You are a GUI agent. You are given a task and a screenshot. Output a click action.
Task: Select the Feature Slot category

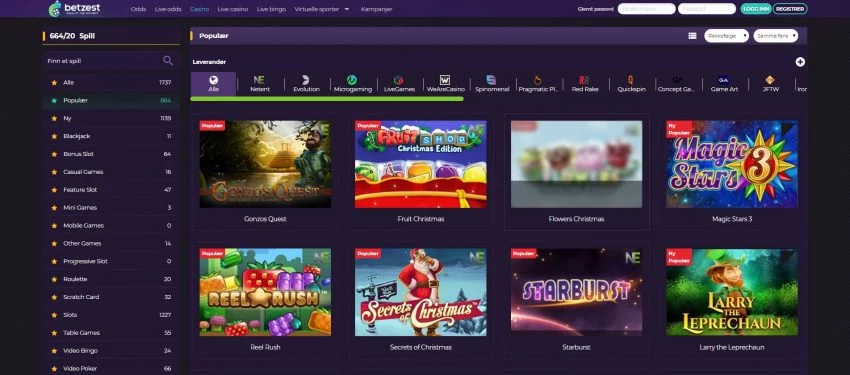[x=111, y=190]
